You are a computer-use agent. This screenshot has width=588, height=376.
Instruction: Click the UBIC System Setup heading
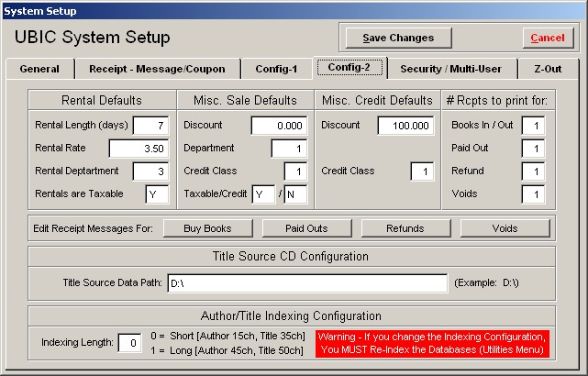tap(93, 38)
